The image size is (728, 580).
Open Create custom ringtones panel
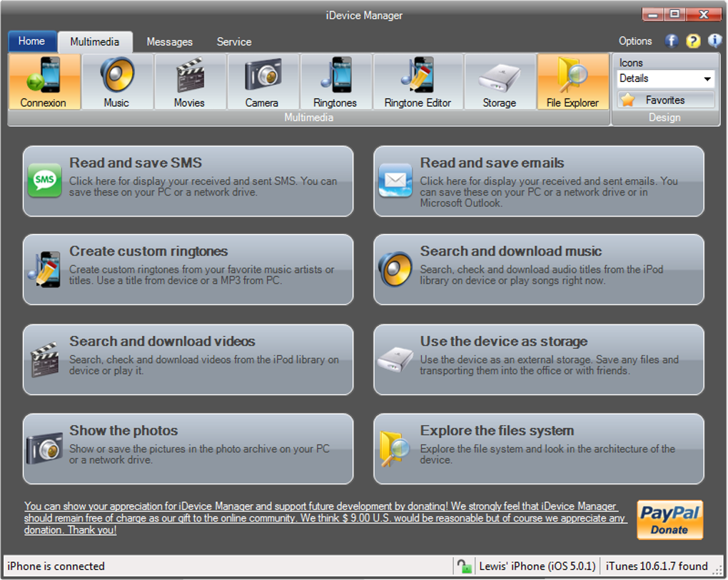coord(188,270)
